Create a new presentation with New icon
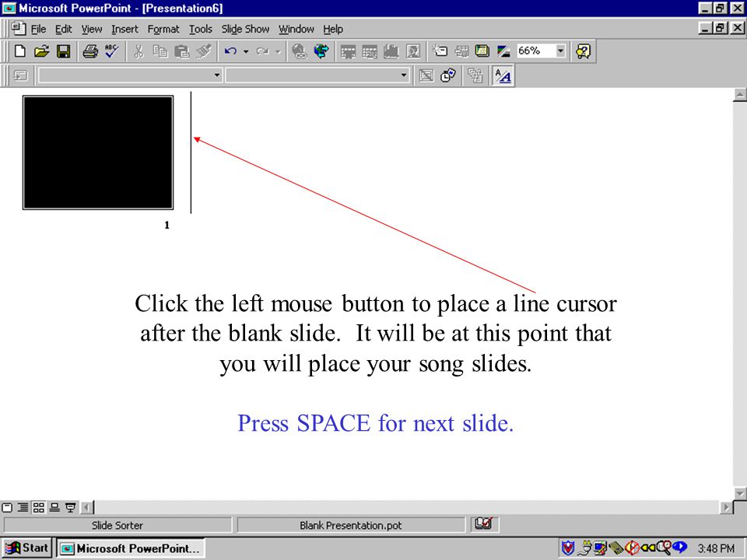 [19, 51]
